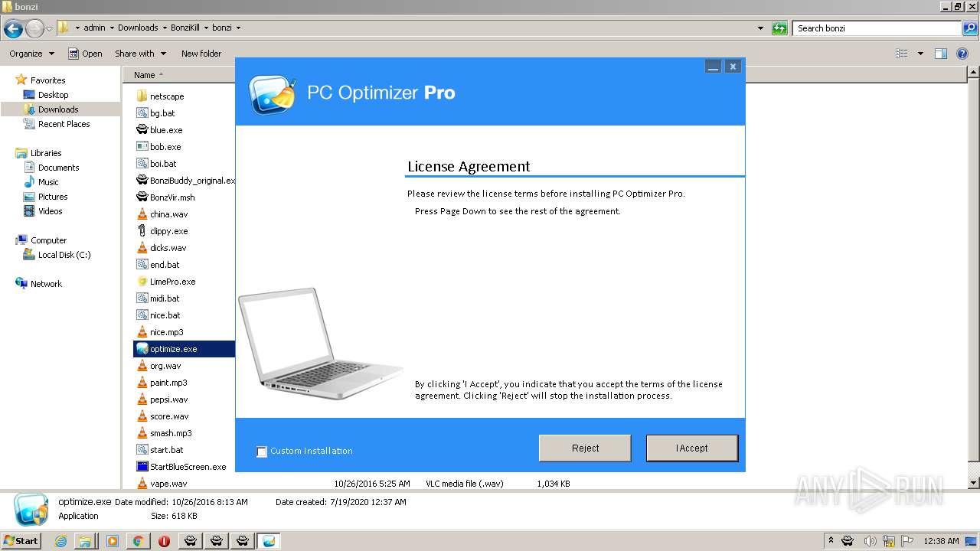Viewport: 980px width, 551px height.
Task: Open the Music library
Action: point(48,182)
